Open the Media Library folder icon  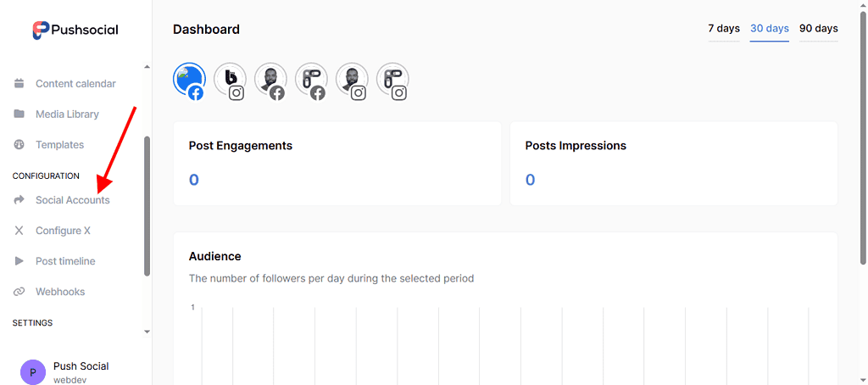19,114
